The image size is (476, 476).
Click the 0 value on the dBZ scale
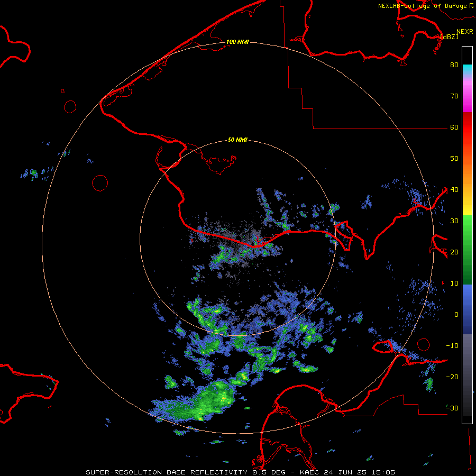click(456, 315)
